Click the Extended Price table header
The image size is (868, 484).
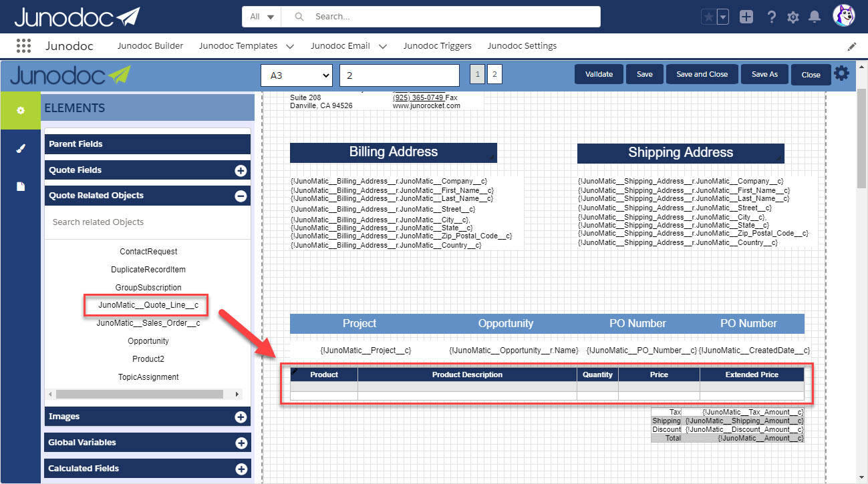point(752,375)
